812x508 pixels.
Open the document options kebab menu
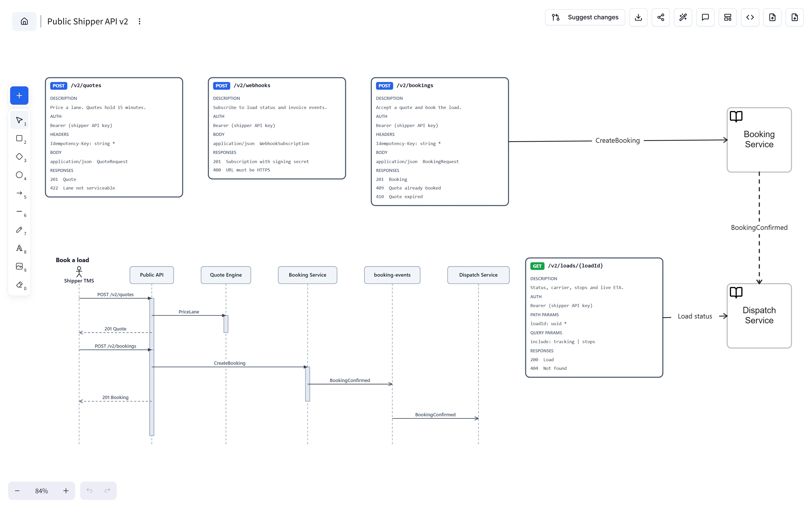coord(140,22)
